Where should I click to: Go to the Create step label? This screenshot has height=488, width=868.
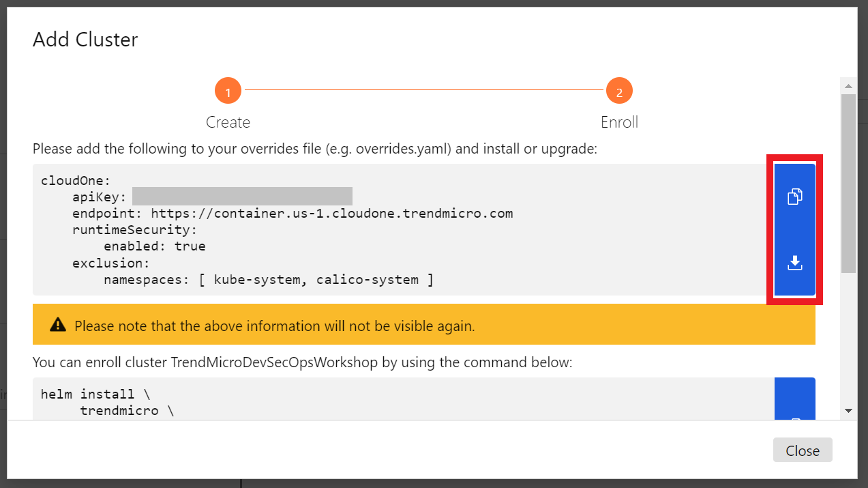tap(228, 122)
